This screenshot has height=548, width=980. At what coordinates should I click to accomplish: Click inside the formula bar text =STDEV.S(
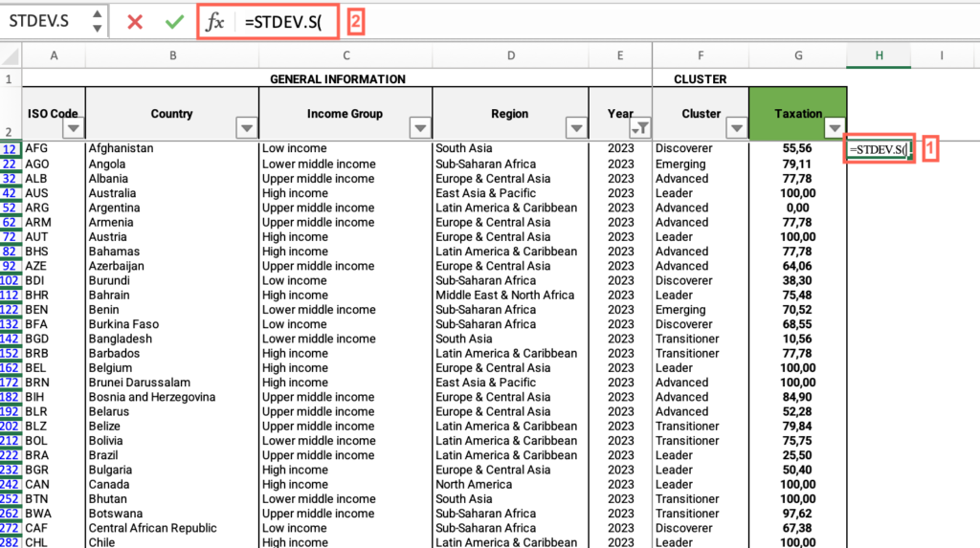pos(283,23)
